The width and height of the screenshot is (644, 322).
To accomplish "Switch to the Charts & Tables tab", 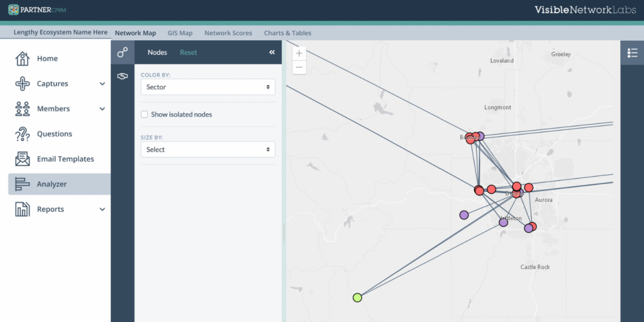I will pyautogui.click(x=287, y=33).
